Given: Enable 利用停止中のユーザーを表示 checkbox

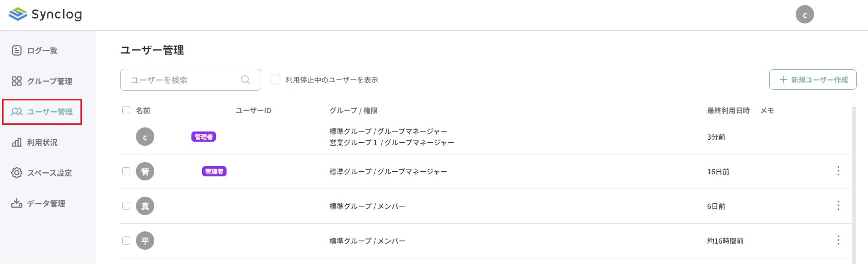Looking at the screenshot, I should pos(275,80).
